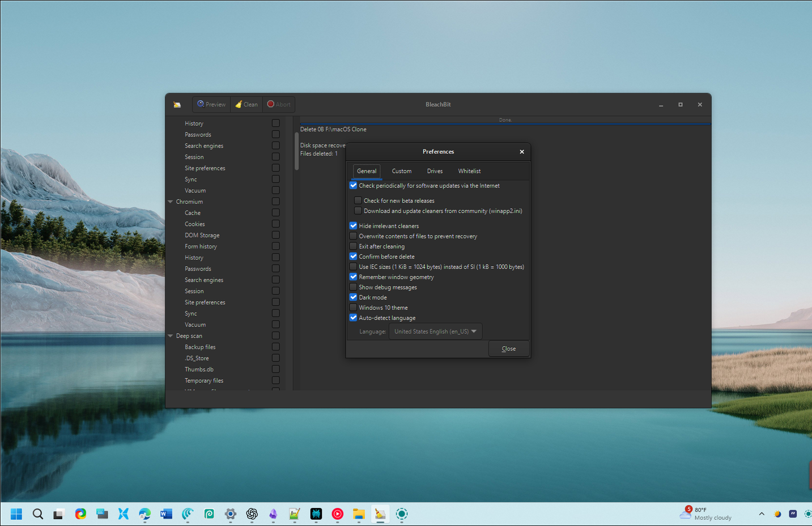Screen dimensions: 812x526
Task: Collapse the Deep scan tree group
Action: (x=170, y=336)
